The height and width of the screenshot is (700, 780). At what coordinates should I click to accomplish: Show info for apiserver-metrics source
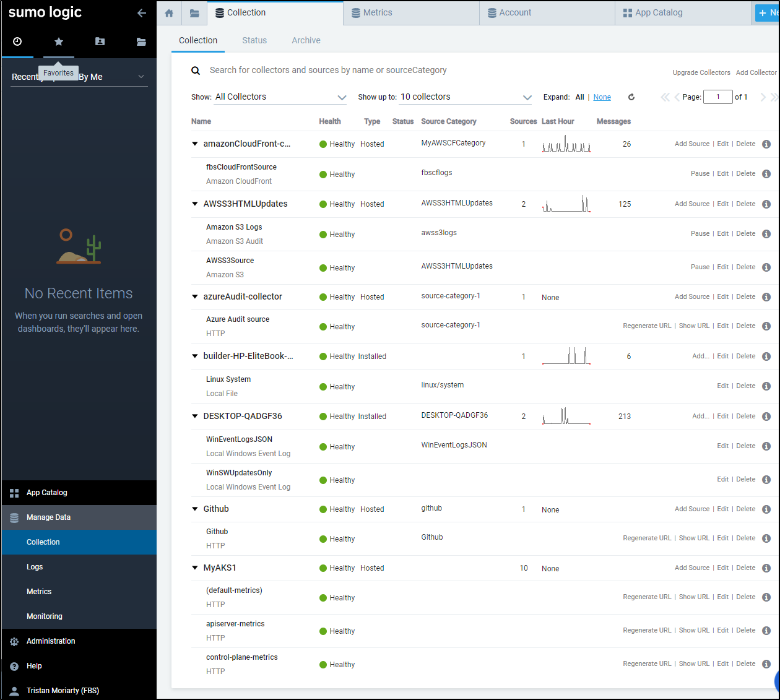[x=766, y=631]
